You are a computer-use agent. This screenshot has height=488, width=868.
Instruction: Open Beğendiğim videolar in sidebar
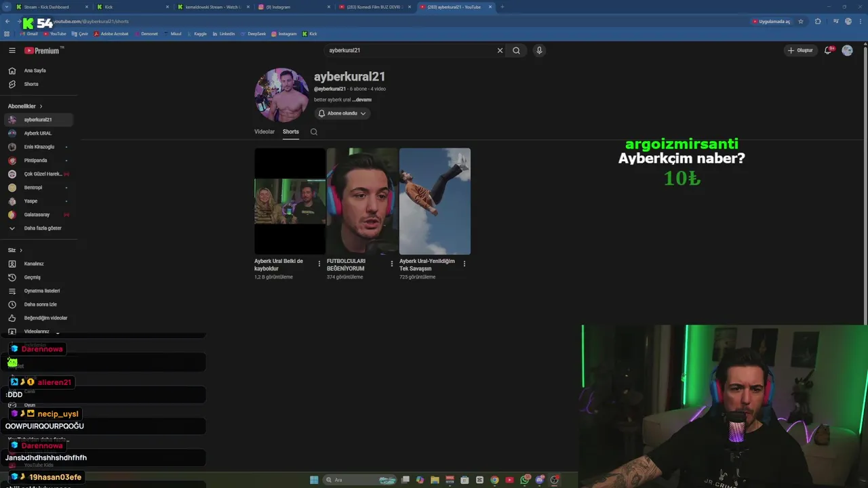click(x=37, y=318)
